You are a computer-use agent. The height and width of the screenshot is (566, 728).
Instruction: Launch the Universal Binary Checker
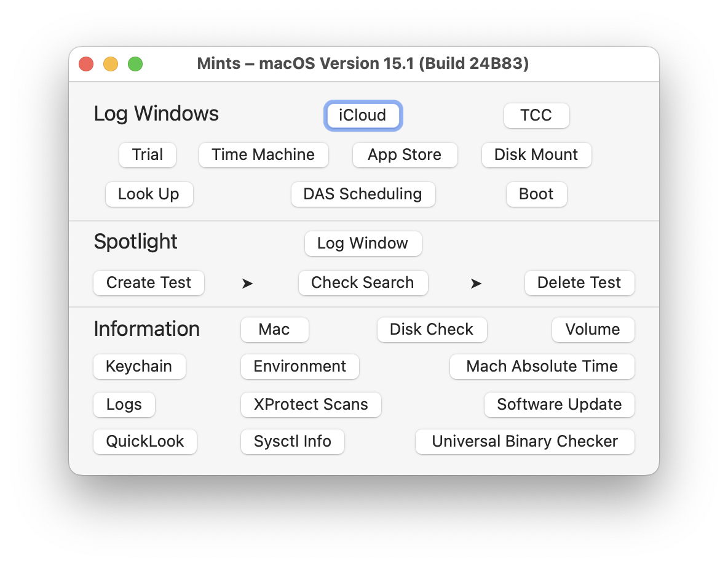point(524,441)
